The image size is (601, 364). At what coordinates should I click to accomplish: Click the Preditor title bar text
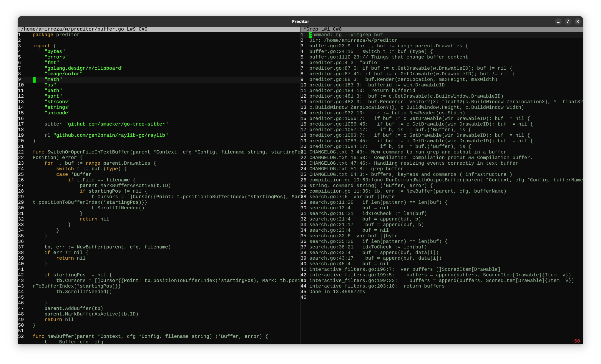[x=300, y=21]
